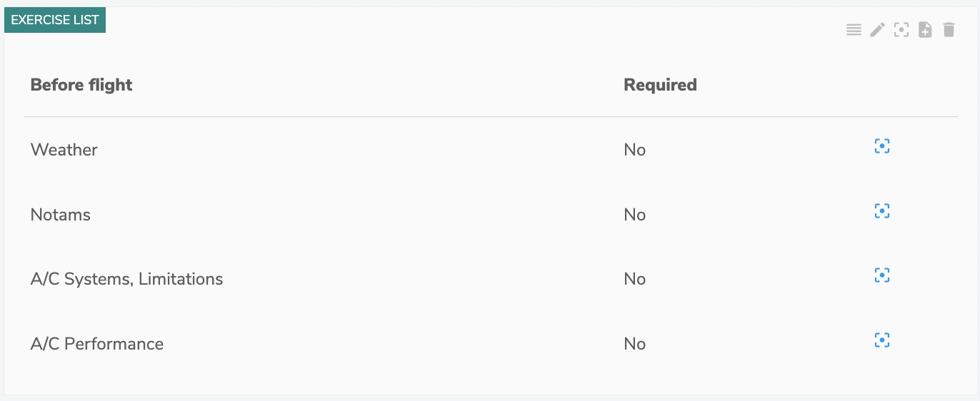Image resolution: width=980 pixels, height=401 pixels.
Task: Click Required value No for A/C Performance
Action: tap(634, 344)
